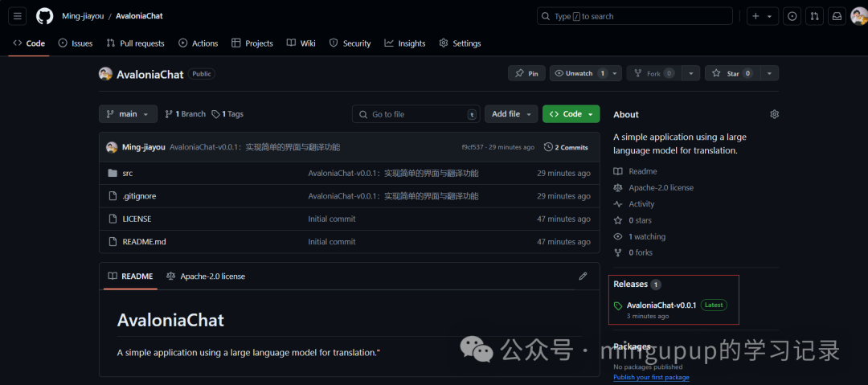
Task: Open the src folder
Action: point(127,173)
